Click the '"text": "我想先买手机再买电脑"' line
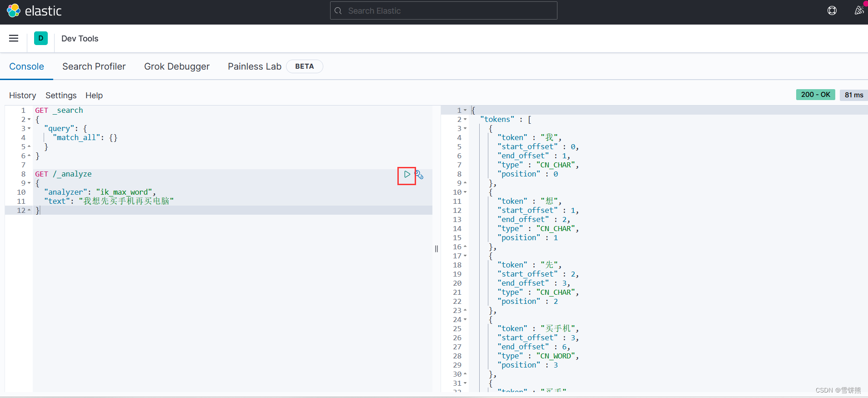 109,202
